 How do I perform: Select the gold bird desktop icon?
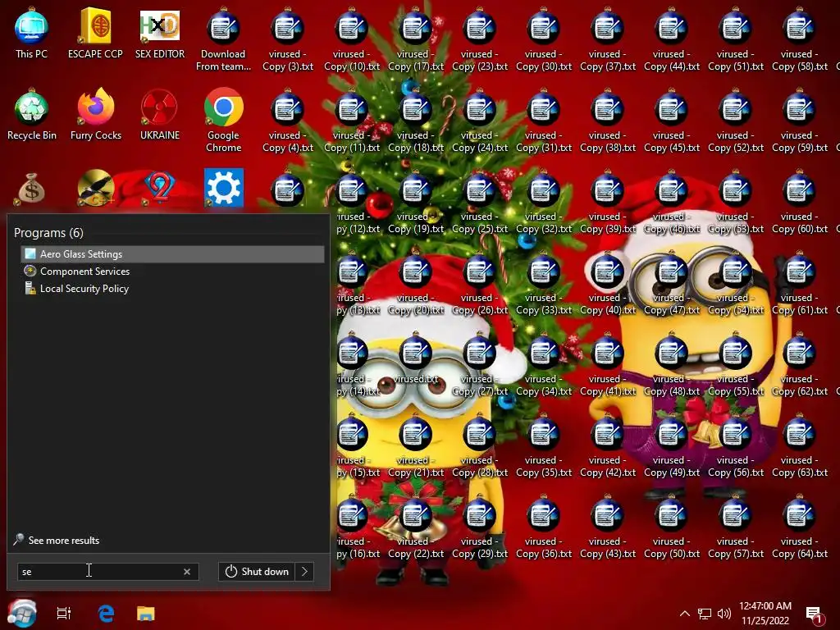pyautogui.click(x=95, y=188)
